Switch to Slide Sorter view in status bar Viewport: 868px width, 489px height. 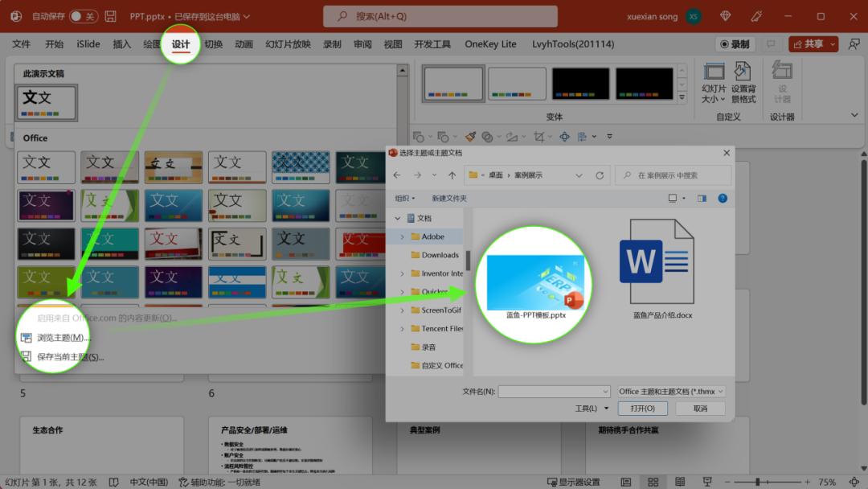click(x=653, y=481)
